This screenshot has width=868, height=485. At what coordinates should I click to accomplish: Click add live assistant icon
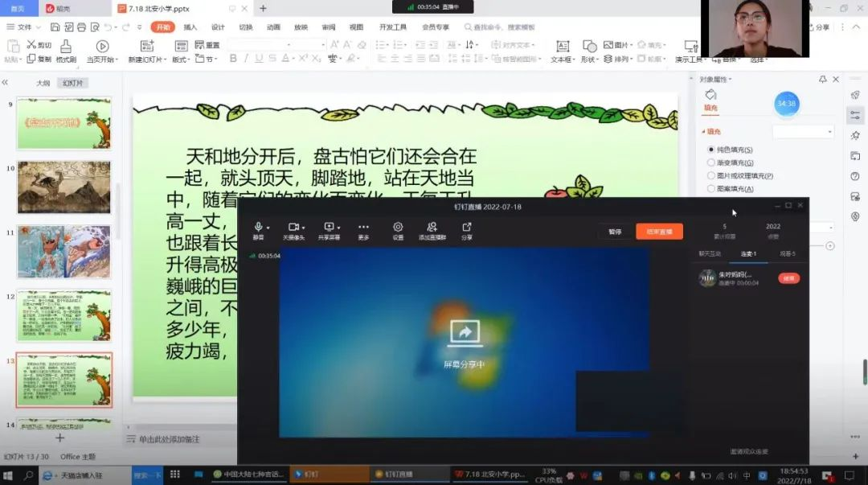tap(432, 228)
